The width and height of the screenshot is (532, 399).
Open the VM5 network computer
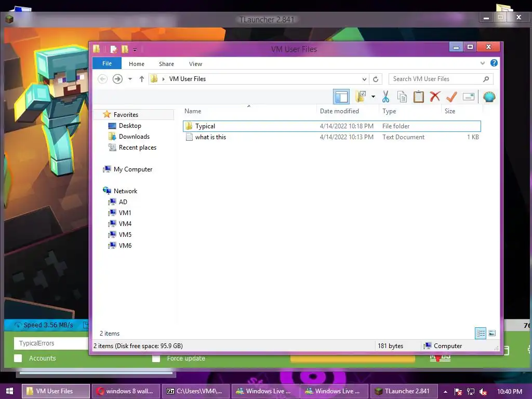(x=125, y=234)
